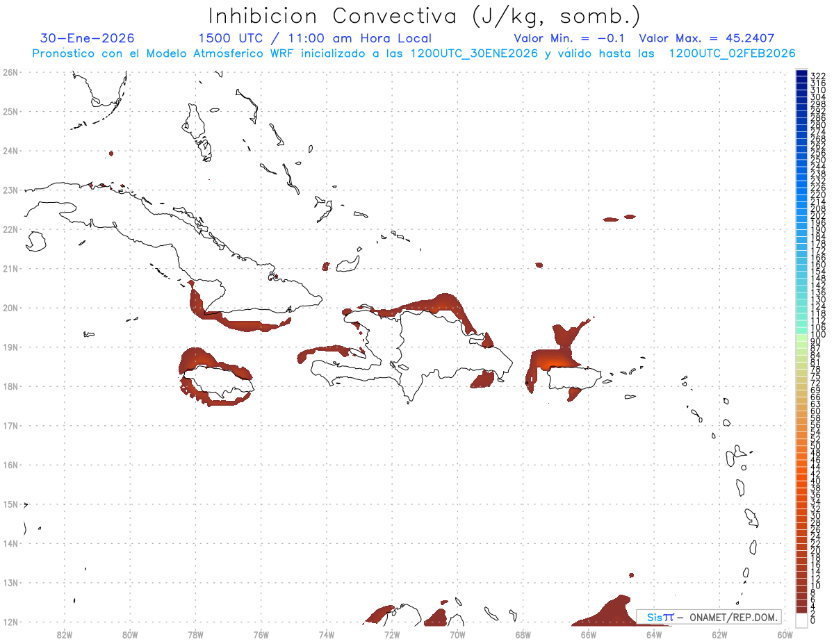834x644 pixels.
Task: Click the colorbar value label 10
Action: click(x=816, y=586)
